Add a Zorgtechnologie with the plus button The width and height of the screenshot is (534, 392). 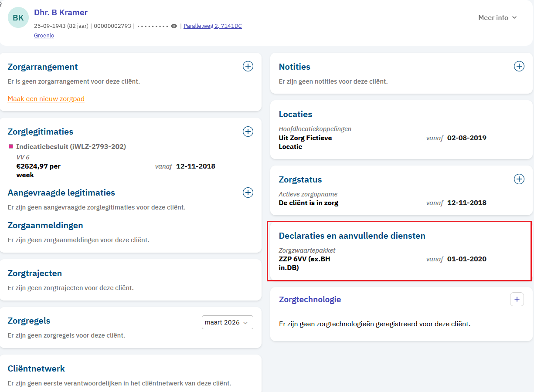pyautogui.click(x=517, y=299)
